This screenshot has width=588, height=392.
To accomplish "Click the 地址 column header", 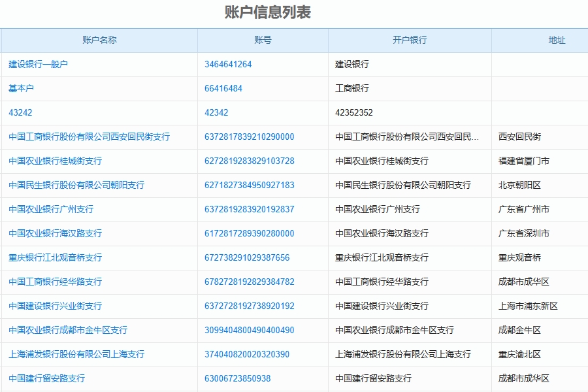I will click(557, 40).
